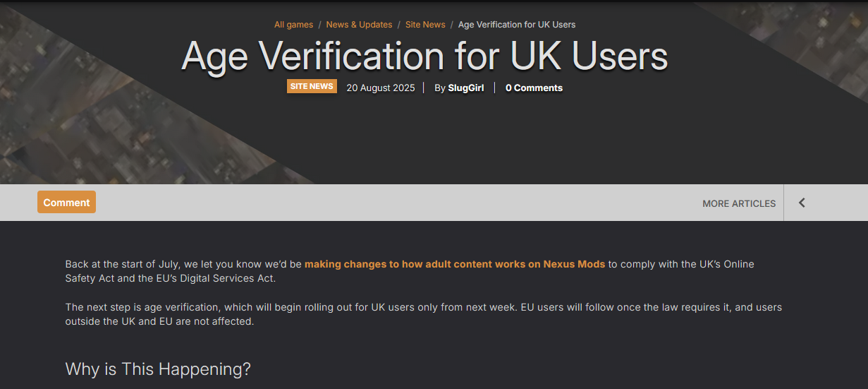Viewport: 868px width, 389px height.
Task: Open News & Updates breadcrumb link
Action: (x=359, y=25)
